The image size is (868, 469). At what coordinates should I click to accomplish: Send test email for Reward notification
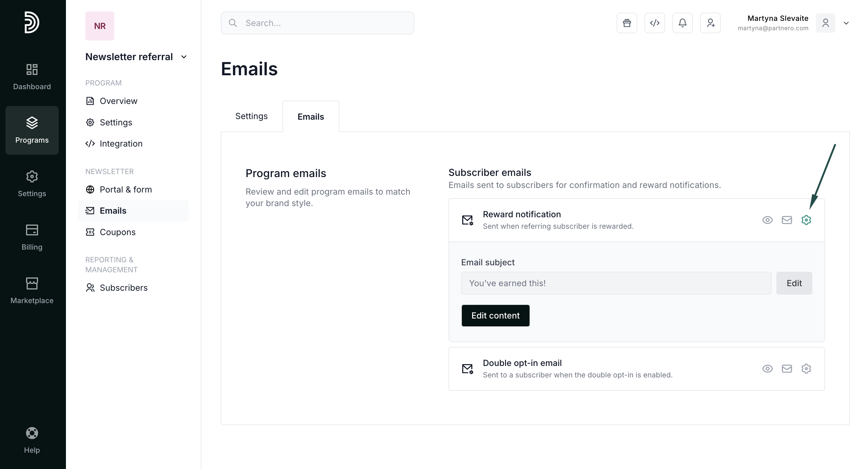pos(787,220)
